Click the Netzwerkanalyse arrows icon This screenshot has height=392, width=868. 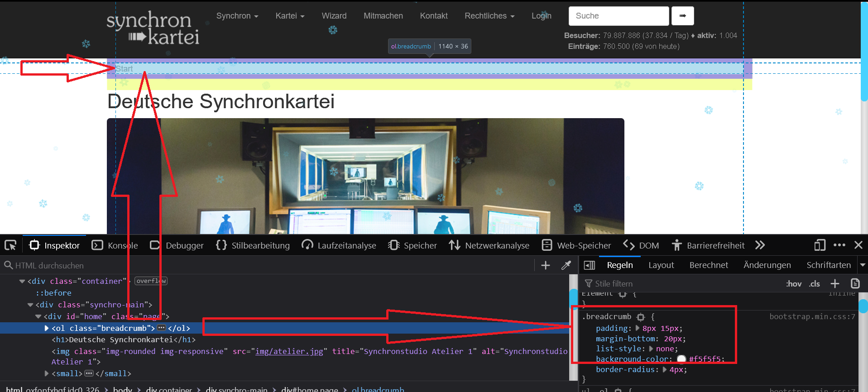(455, 245)
